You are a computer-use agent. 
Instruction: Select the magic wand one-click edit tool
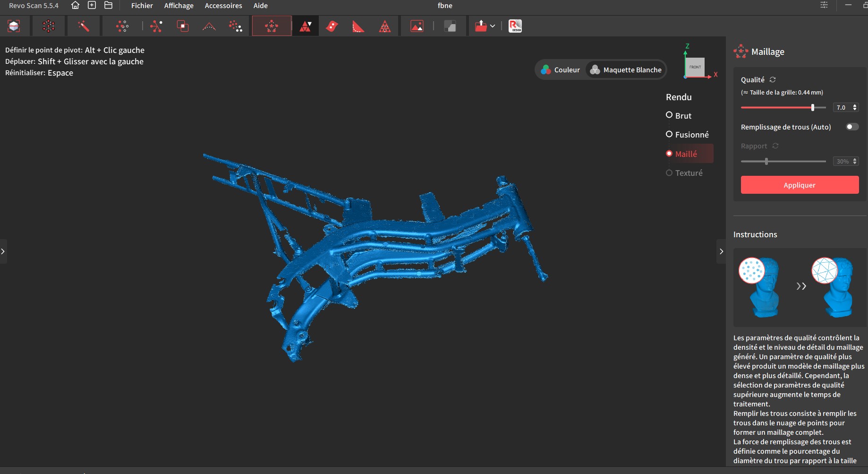point(84,26)
